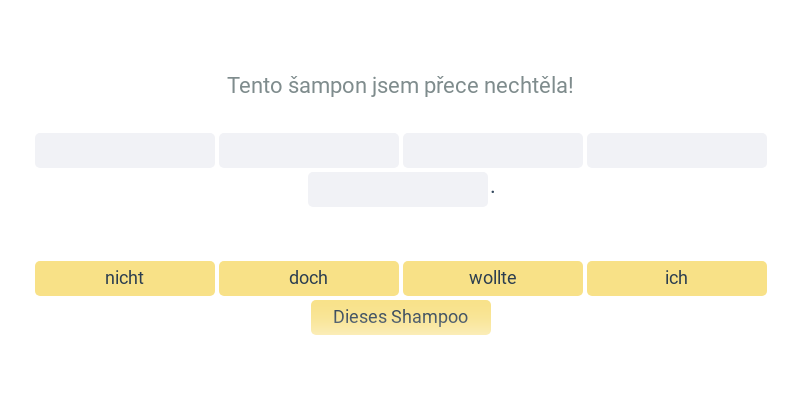Pick the German negation word tile

125,278
